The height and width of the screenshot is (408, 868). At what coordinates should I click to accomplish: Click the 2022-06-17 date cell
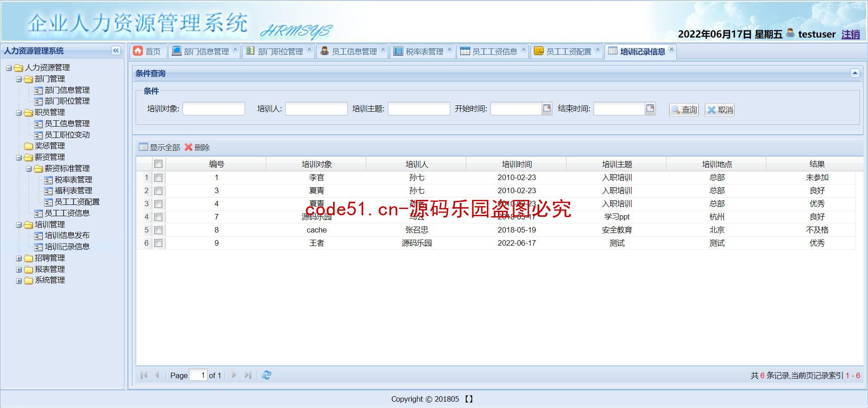(516, 243)
